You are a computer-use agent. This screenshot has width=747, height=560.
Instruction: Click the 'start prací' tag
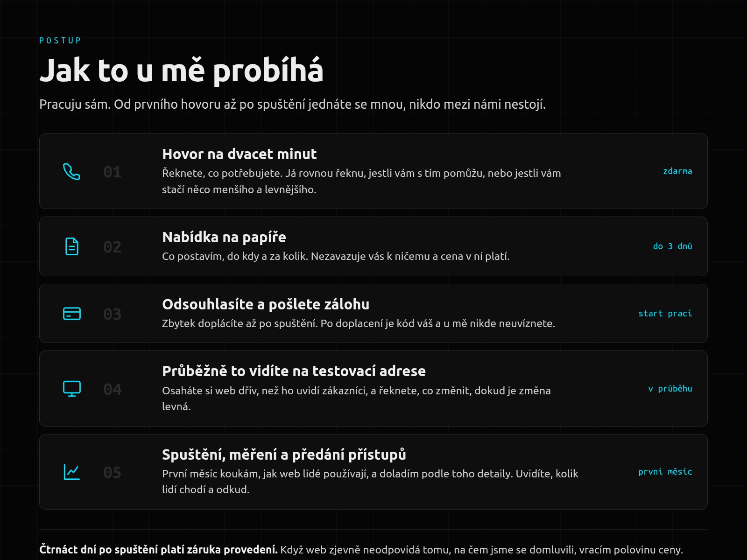pyautogui.click(x=665, y=314)
